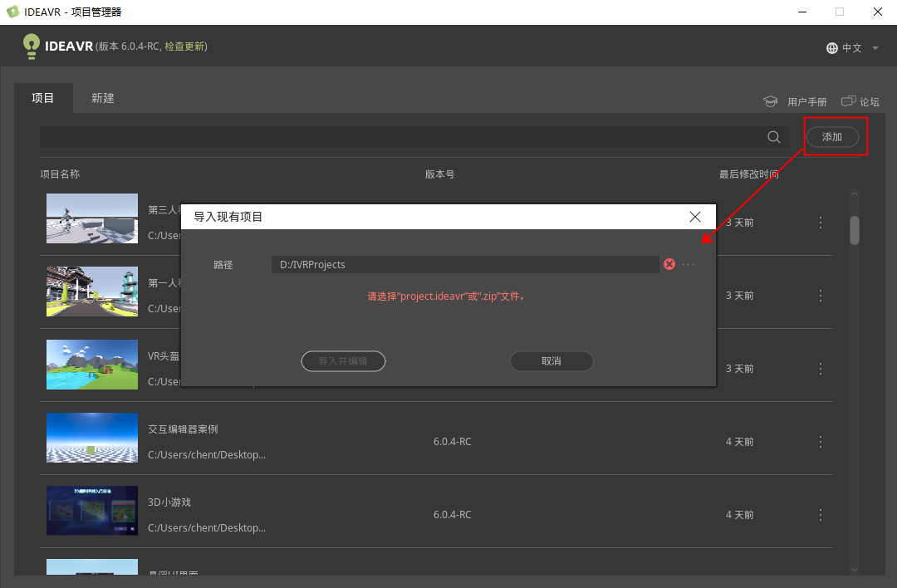Click the search magnifier icon

pos(773,137)
